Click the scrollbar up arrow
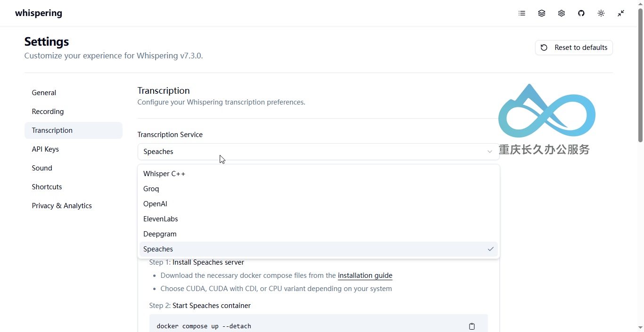Screen dimensions: 644x332 tap(640, 4)
